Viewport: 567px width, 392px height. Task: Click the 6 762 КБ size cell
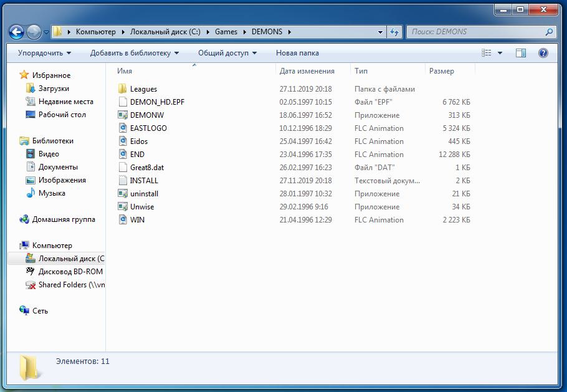(x=456, y=102)
